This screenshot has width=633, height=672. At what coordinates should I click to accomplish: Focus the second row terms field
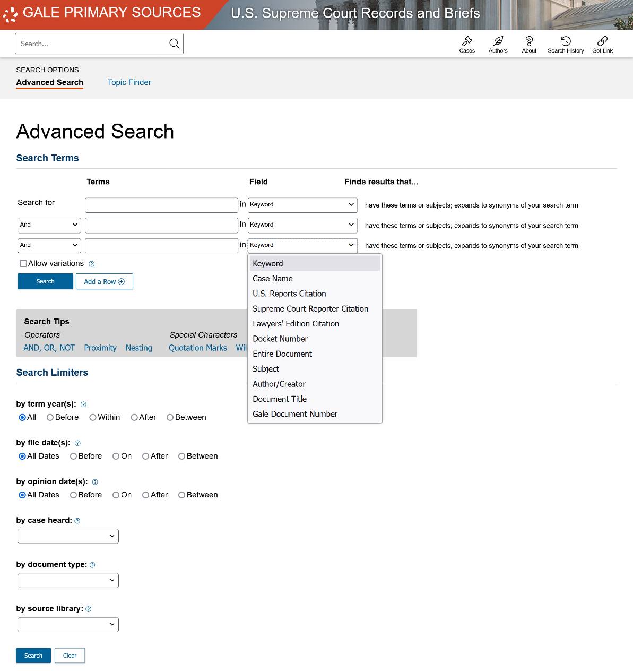coord(161,225)
